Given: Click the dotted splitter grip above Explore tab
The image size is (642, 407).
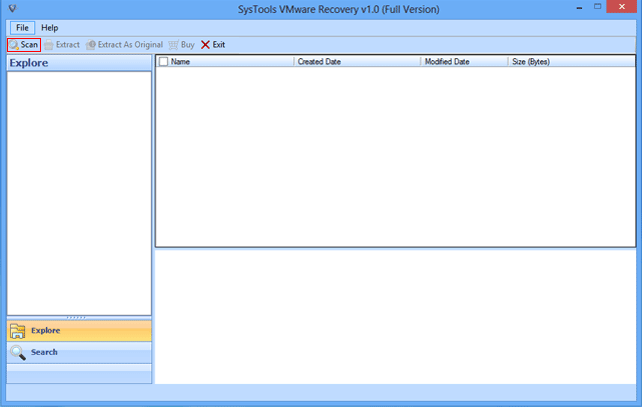Looking at the screenshot, I should [x=76, y=317].
